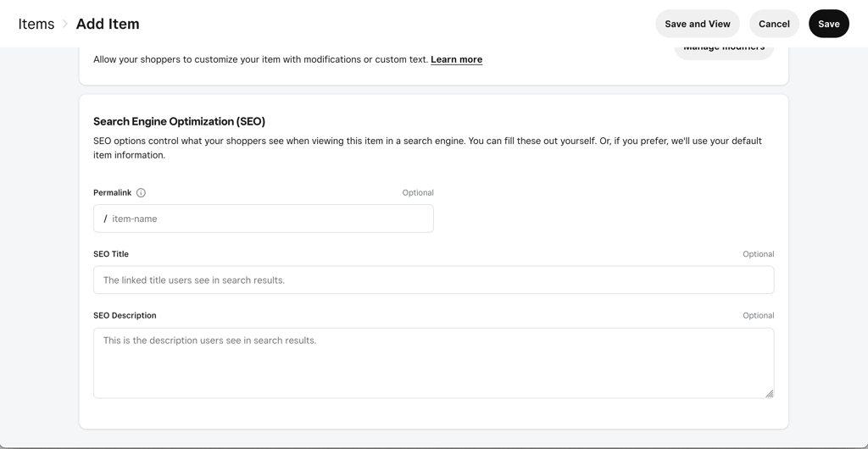Viewport: 868px width, 449px height.
Task: Click the breadcrumb chevron separator
Action: [65, 24]
